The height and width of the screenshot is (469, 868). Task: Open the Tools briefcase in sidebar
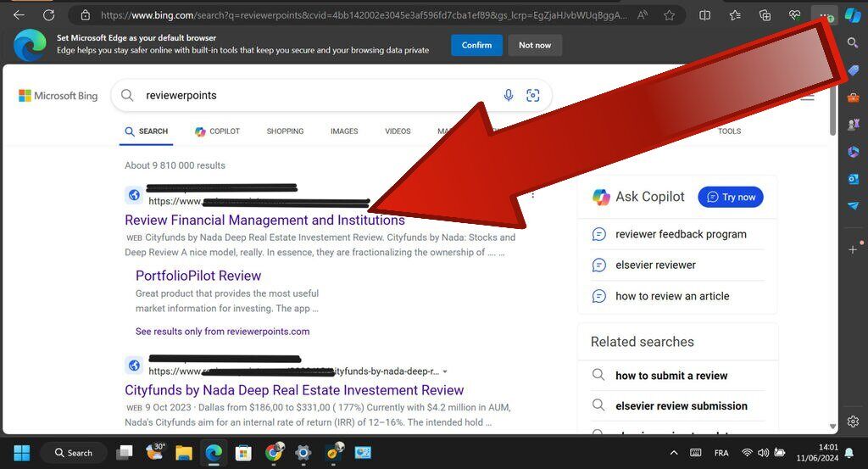click(853, 98)
